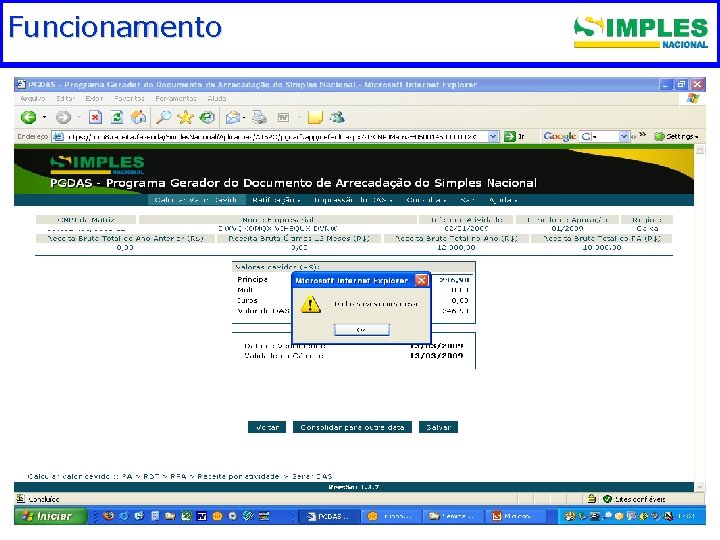Image resolution: width=720 pixels, height=540 pixels.
Task: Select the Consultar menu item
Action: [427, 200]
